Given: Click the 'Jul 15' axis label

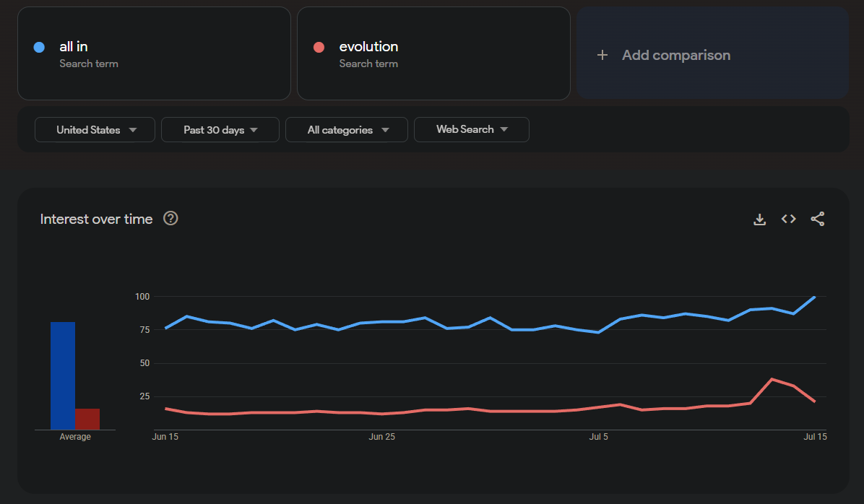Looking at the screenshot, I should (x=815, y=437).
